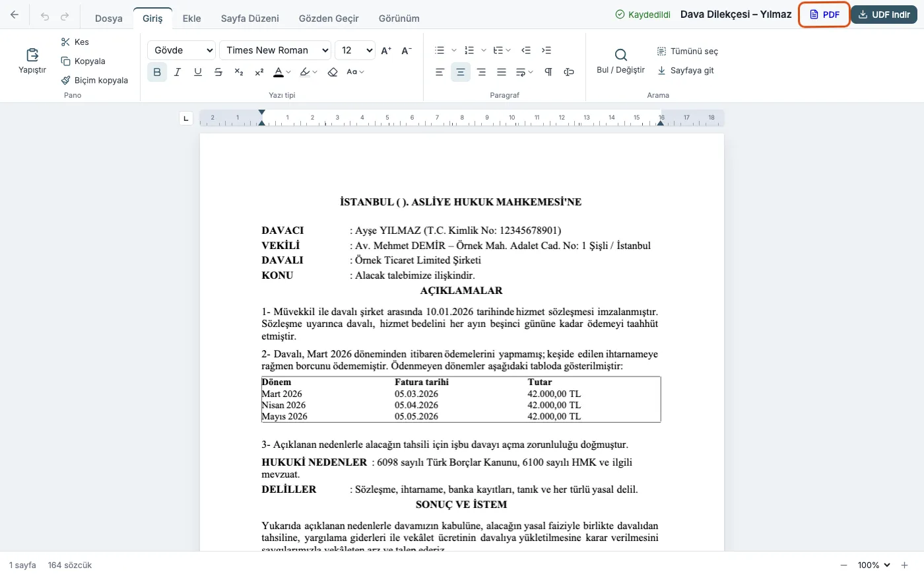
Task: Click Tümünü seç select all
Action: coord(687,51)
